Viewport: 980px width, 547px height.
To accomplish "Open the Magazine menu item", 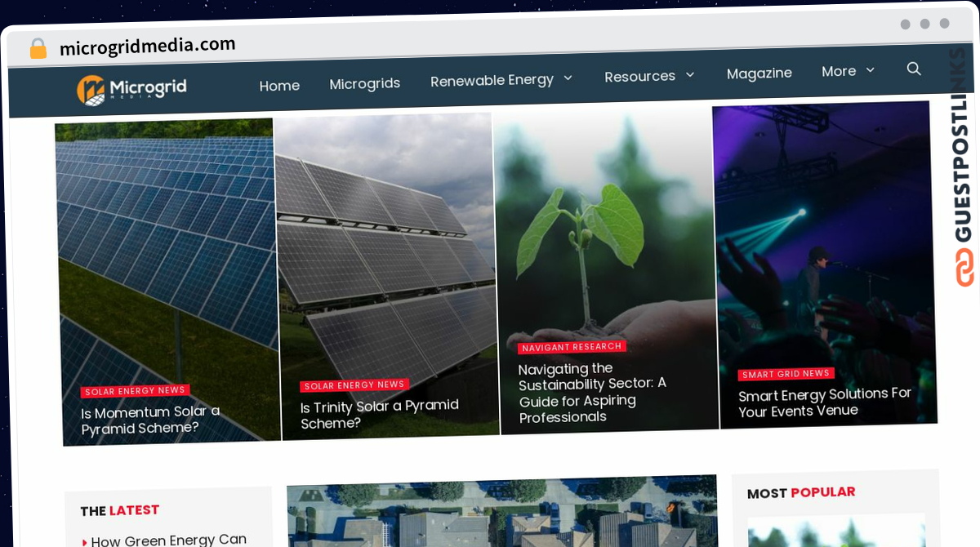I will (759, 73).
